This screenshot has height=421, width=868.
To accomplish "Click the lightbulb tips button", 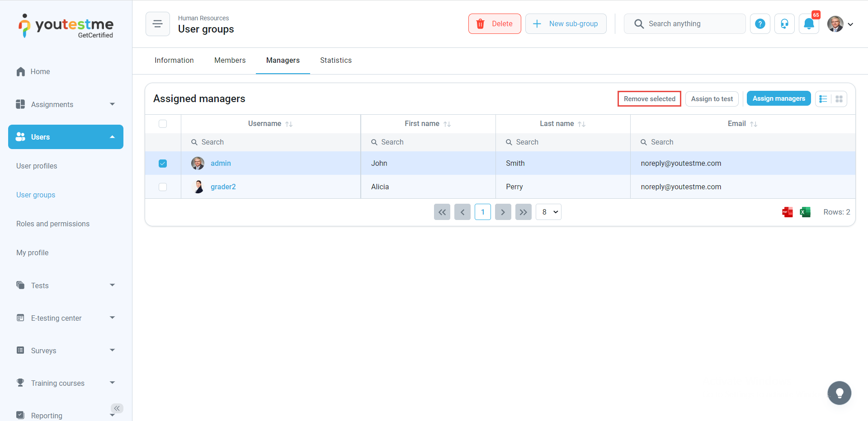I will [839, 393].
